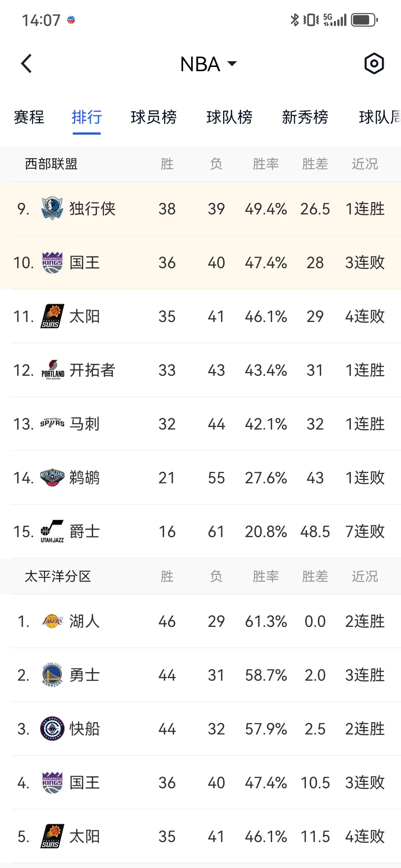
Task: Tap the Portland Trail Blazers logo
Action: click(52, 370)
